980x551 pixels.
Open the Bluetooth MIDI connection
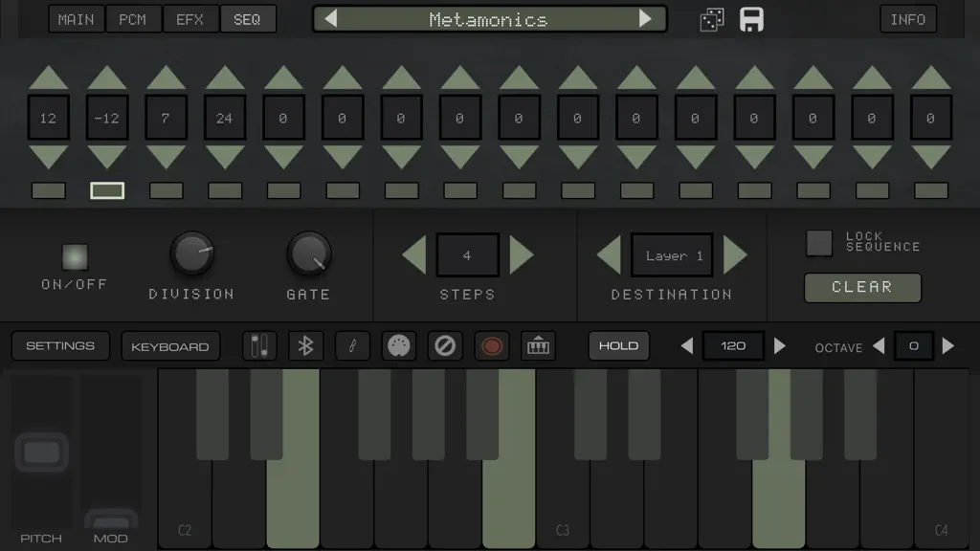305,345
